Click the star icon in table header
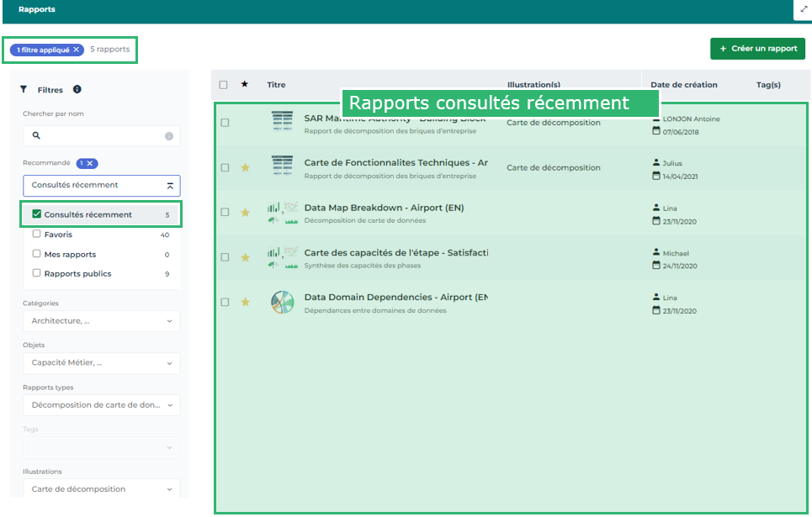812x517 pixels. (x=245, y=84)
